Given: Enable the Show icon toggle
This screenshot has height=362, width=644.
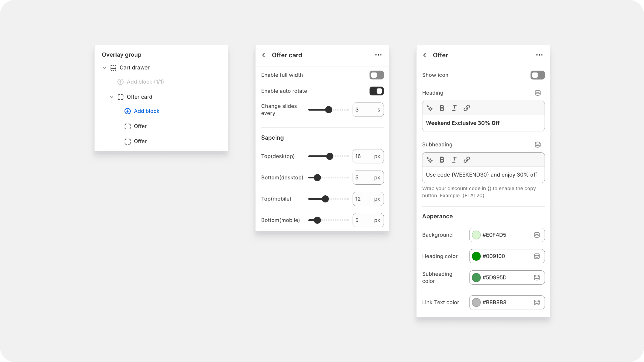Looking at the screenshot, I should click(x=537, y=75).
